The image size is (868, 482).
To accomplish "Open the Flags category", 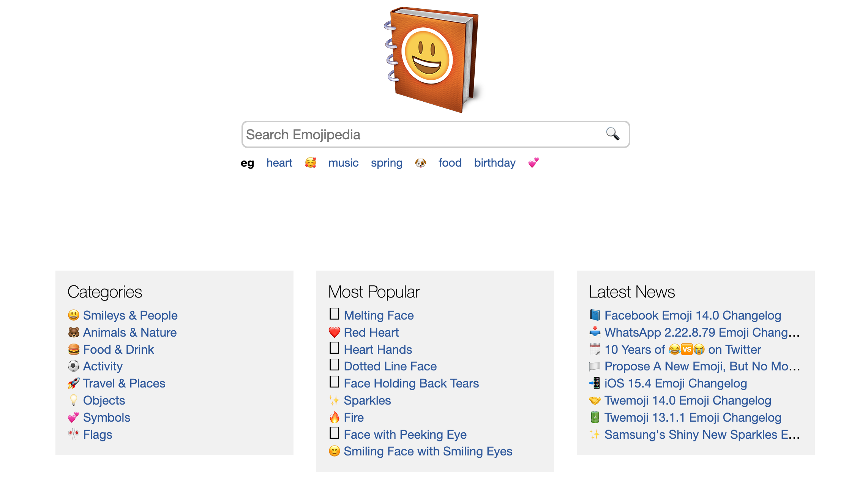I will 98,435.
